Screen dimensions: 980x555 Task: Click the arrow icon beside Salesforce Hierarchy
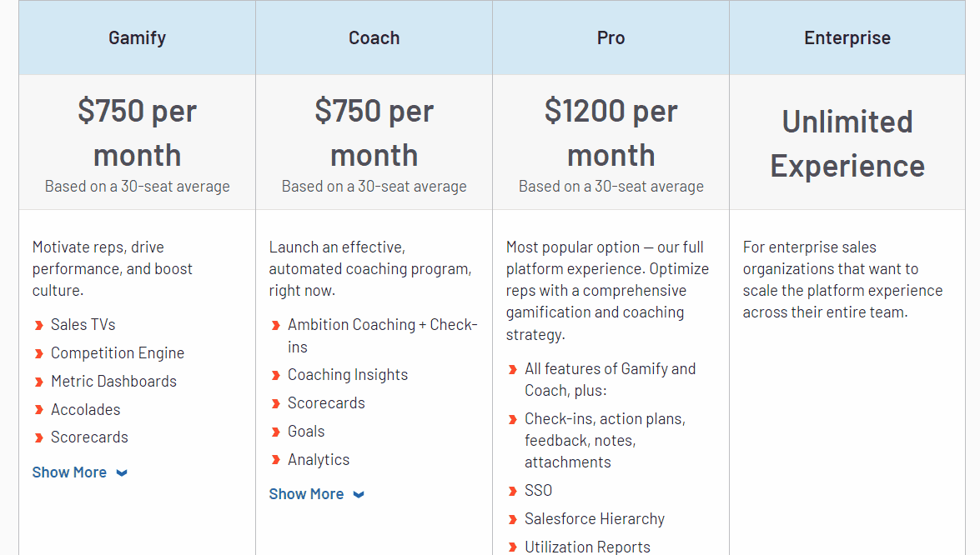511,519
